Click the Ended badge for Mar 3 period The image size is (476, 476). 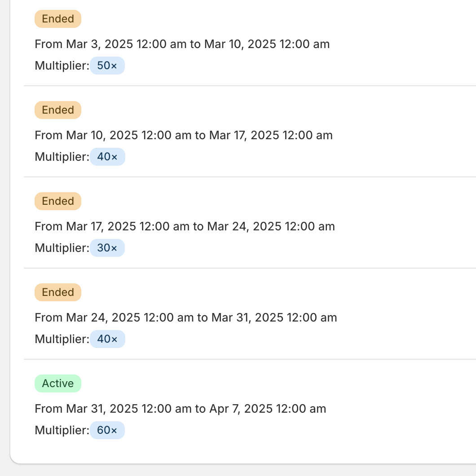[x=58, y=19]
